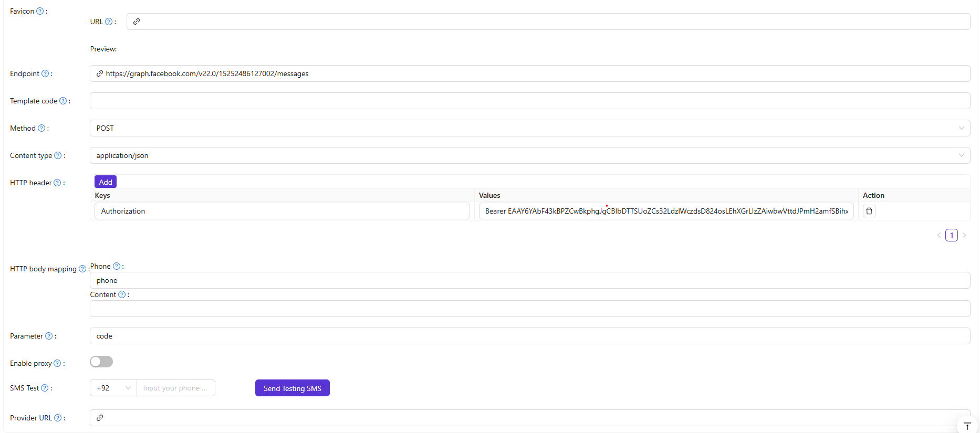Click the Template code input field
980x433 pixels.
tap(530, 101)
